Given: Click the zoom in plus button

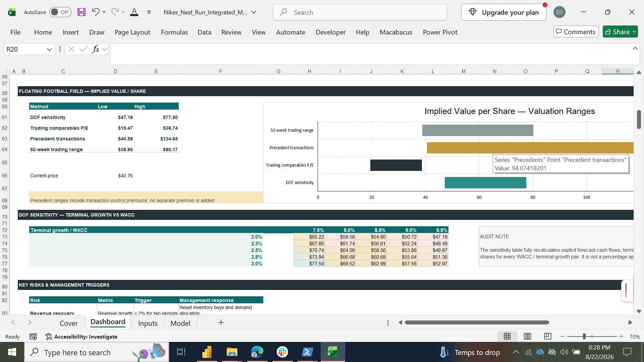Looking at the screenshot, I should pos(622,336).
